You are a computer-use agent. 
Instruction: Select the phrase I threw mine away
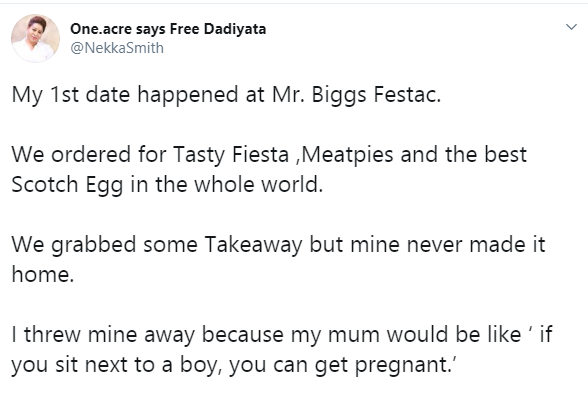pos(103,334)
